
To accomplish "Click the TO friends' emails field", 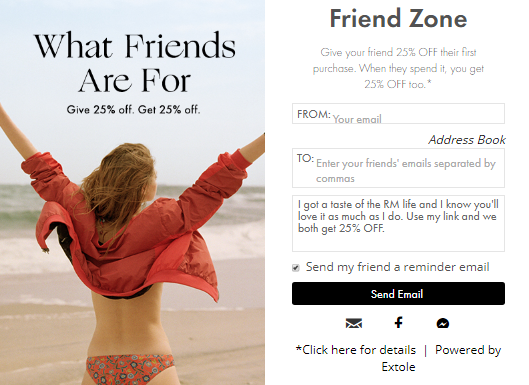I will (398, 168).
